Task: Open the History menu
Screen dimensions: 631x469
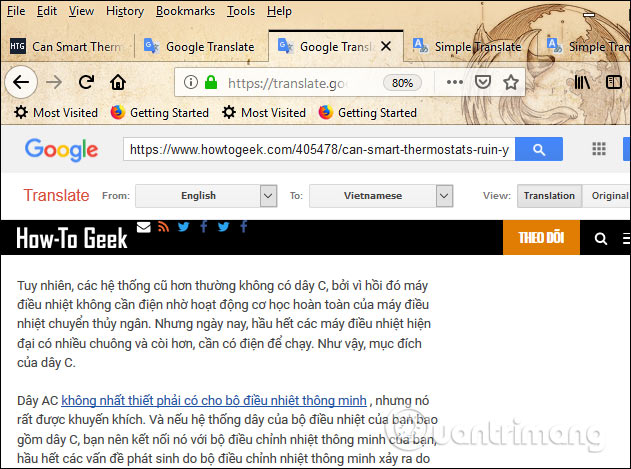Action: (125, 11)
